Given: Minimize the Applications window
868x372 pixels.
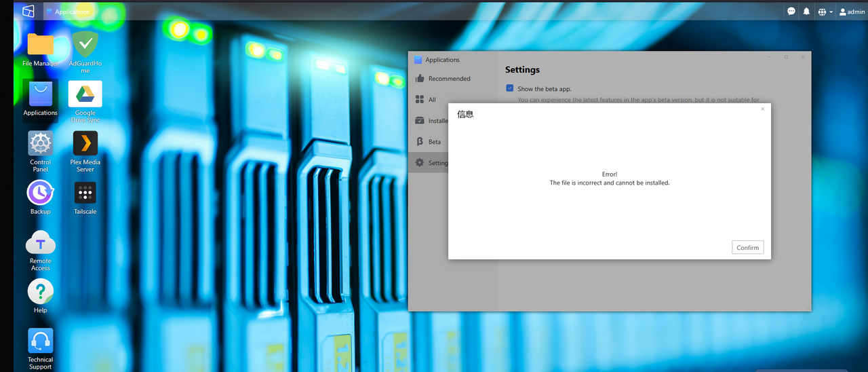Looking at the screenshot, I should [769, 57].
